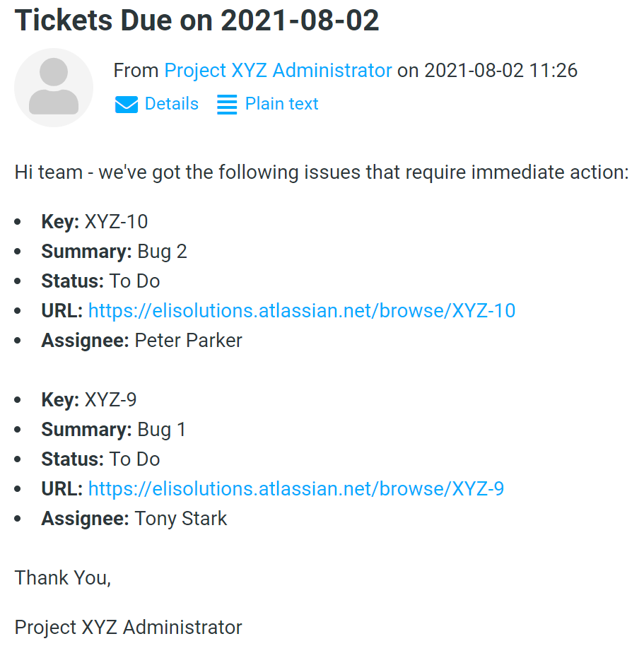Click the lines icon beside Plain text

(227, 105)
